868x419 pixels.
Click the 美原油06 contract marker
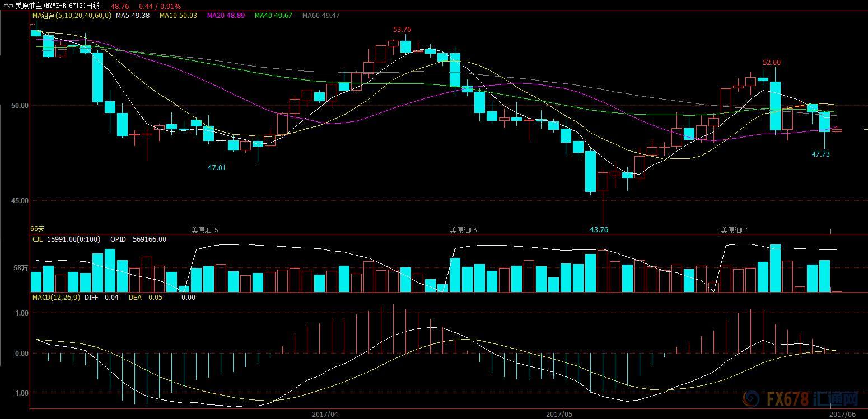(463, 230)
